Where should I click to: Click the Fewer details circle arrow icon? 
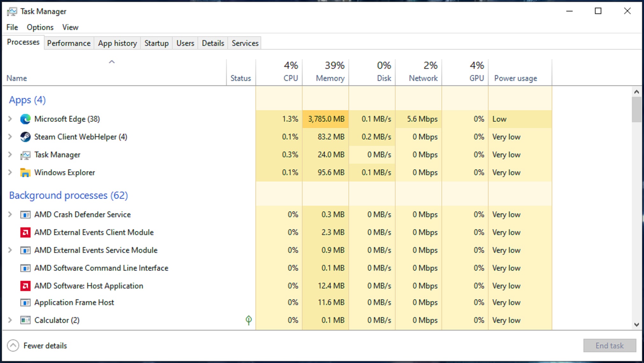pyautogui.click(x=13, y=345)
